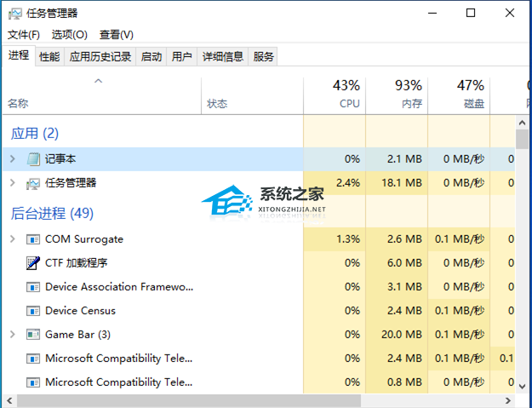Click the Device Association Framework icon
This screenshot has height=408, width=532.
point(33,287)
